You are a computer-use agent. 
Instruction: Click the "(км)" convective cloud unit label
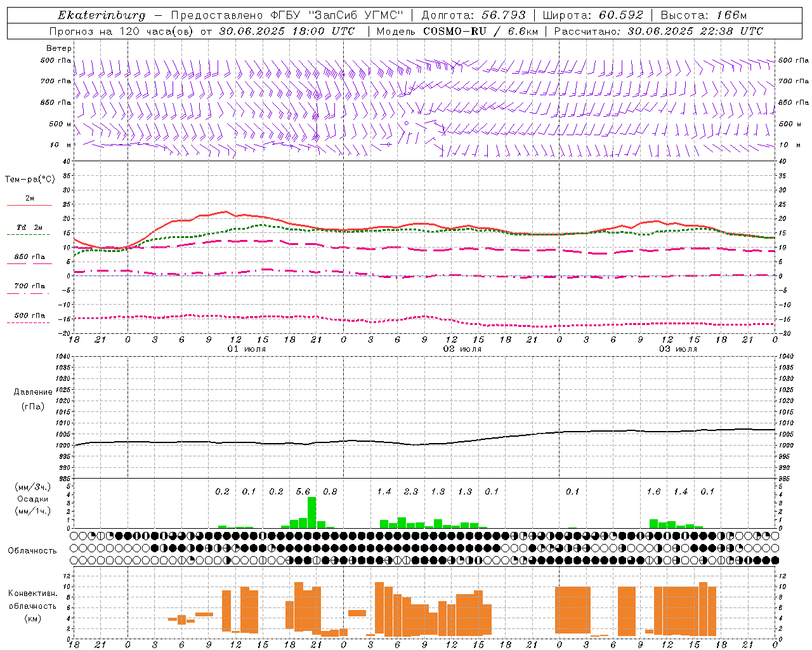[x=33, y=618]
